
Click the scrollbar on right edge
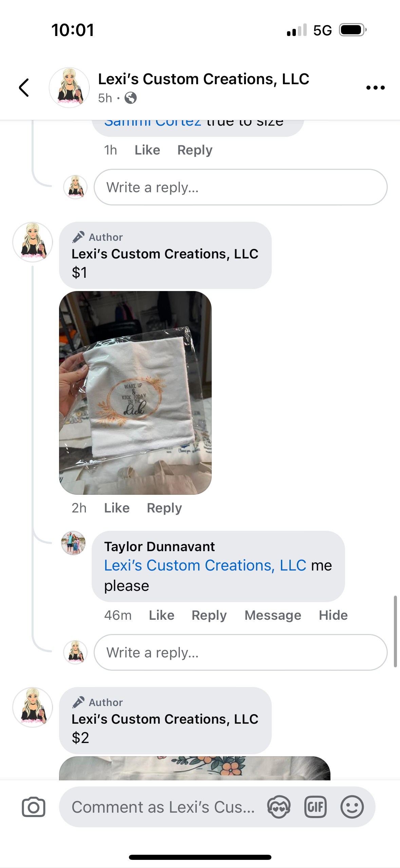point(395,631)
